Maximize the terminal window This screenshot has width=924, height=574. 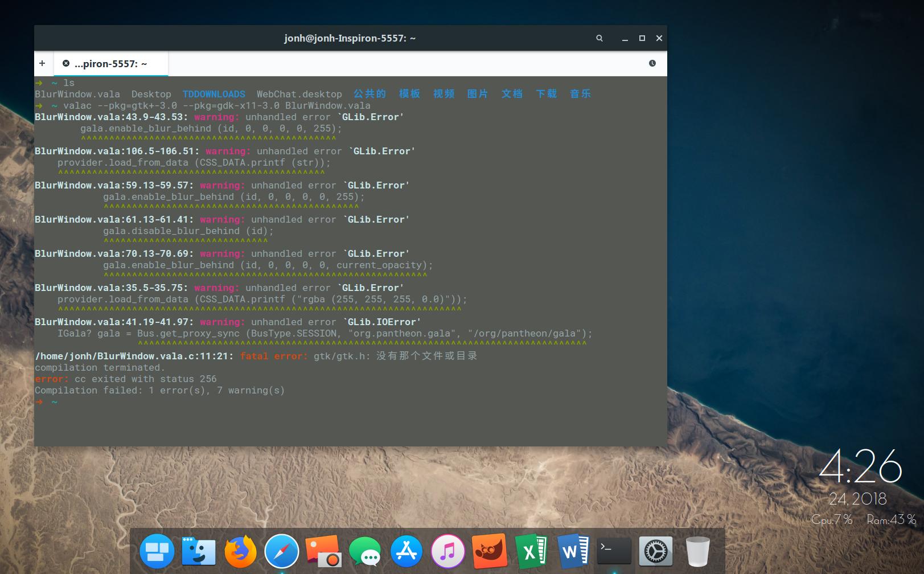[642, 38]
